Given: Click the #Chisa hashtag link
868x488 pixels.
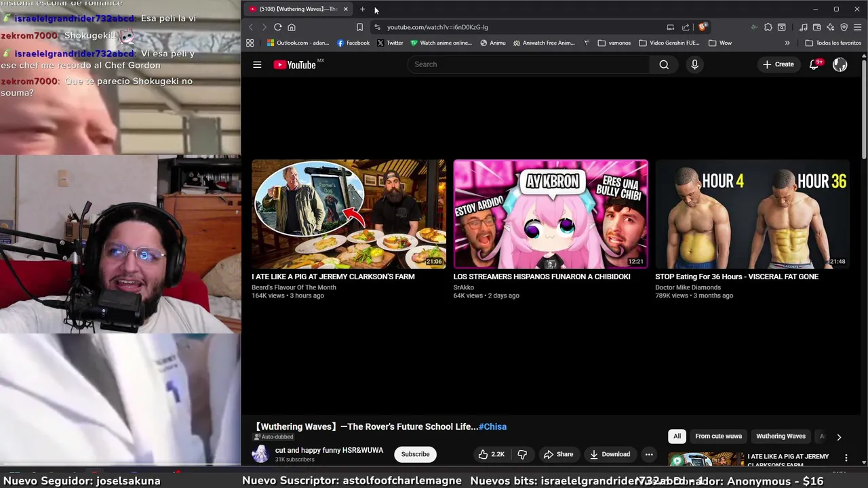Looking at the screenshot, I should point(492,426).
